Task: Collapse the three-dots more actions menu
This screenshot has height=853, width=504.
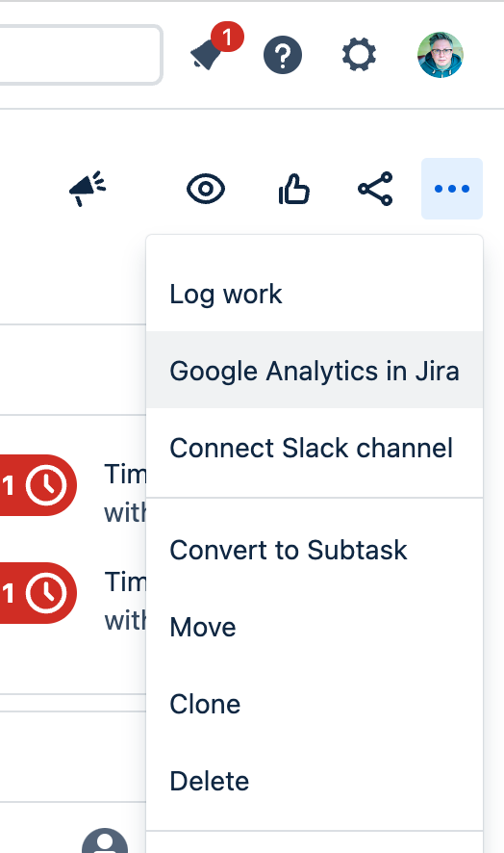Action: point(452,189)
